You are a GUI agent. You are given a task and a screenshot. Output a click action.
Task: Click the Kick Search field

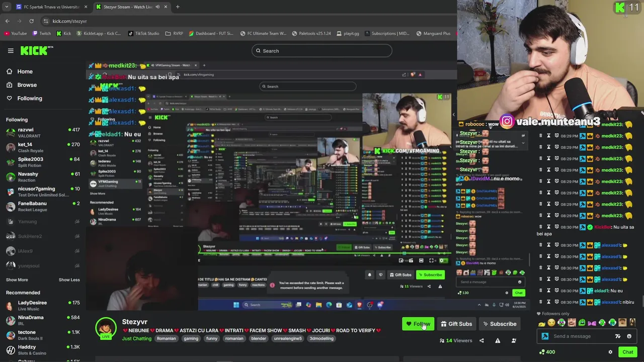[322, 51]
